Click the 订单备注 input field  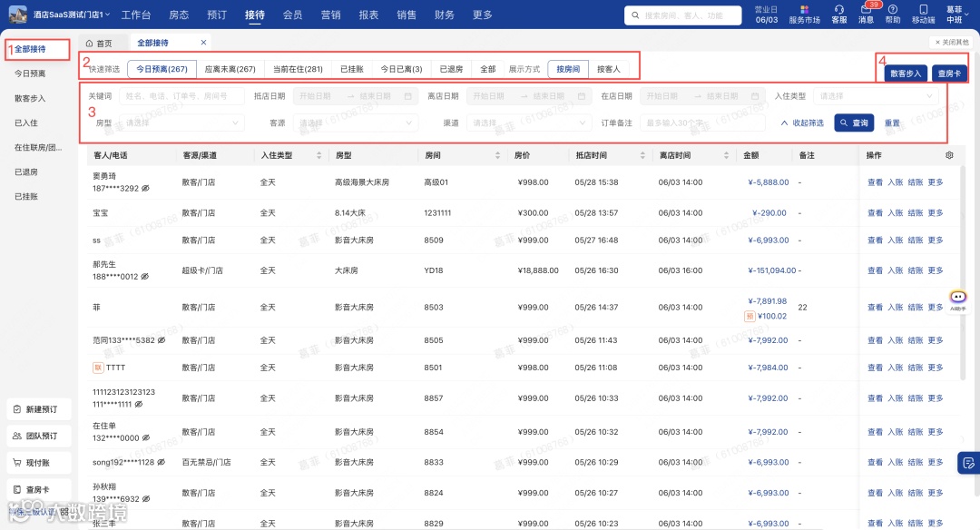[x=702, y=123]
